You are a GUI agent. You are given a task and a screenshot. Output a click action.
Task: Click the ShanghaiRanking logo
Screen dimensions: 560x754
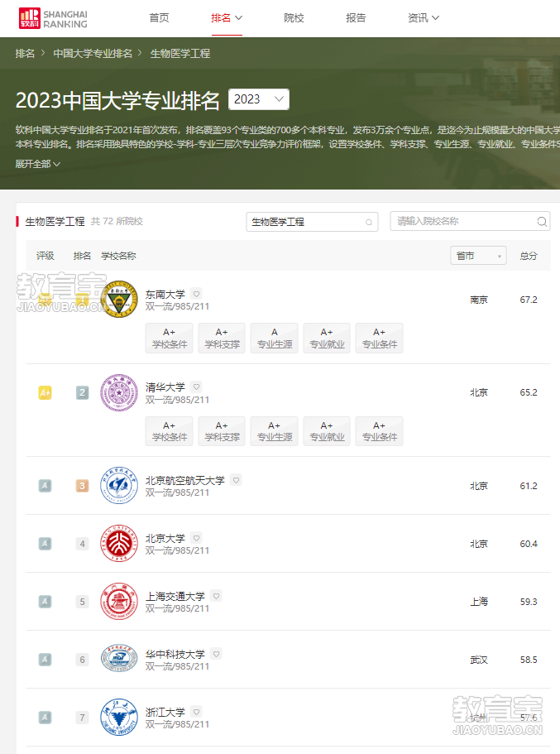(x=53, y=18)
